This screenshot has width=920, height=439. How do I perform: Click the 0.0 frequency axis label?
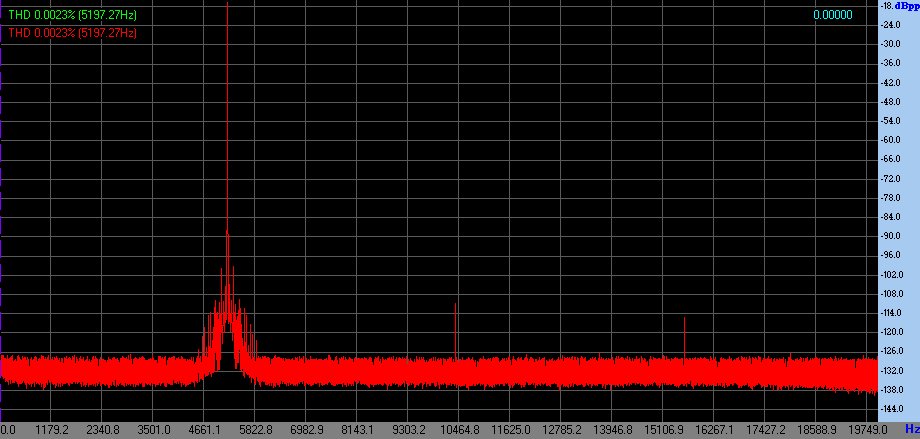tap(9, 430)
